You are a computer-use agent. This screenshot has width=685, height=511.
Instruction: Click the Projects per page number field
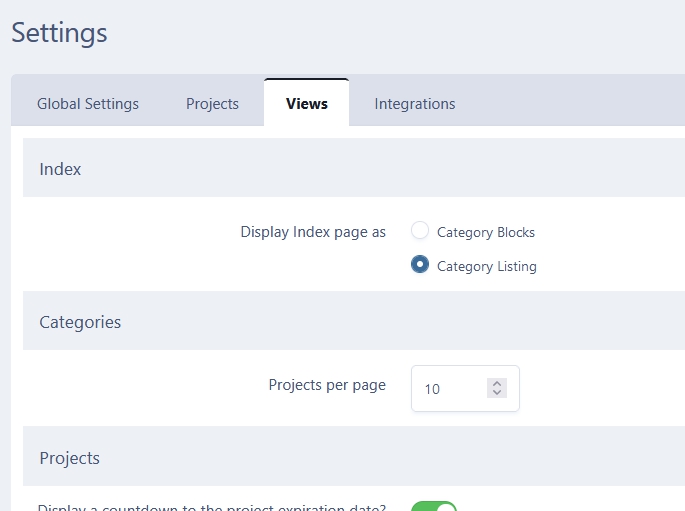pyautogui.click(x=465, y=388)
